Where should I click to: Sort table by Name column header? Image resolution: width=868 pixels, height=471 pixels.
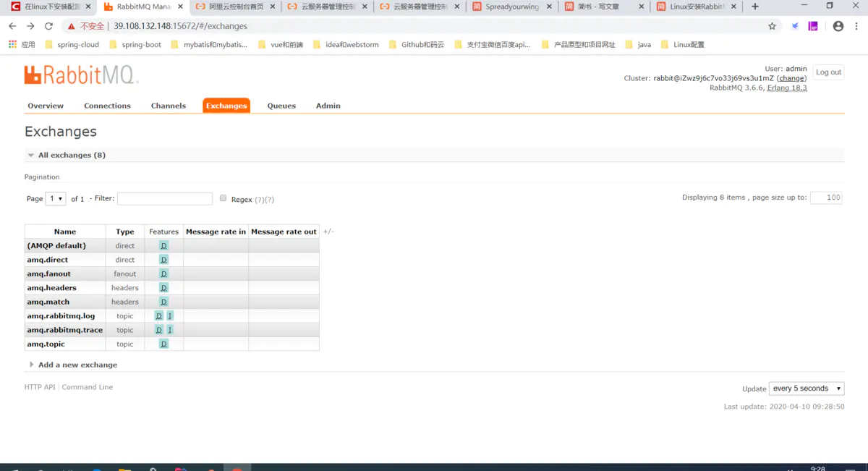[x=65, y=232]
